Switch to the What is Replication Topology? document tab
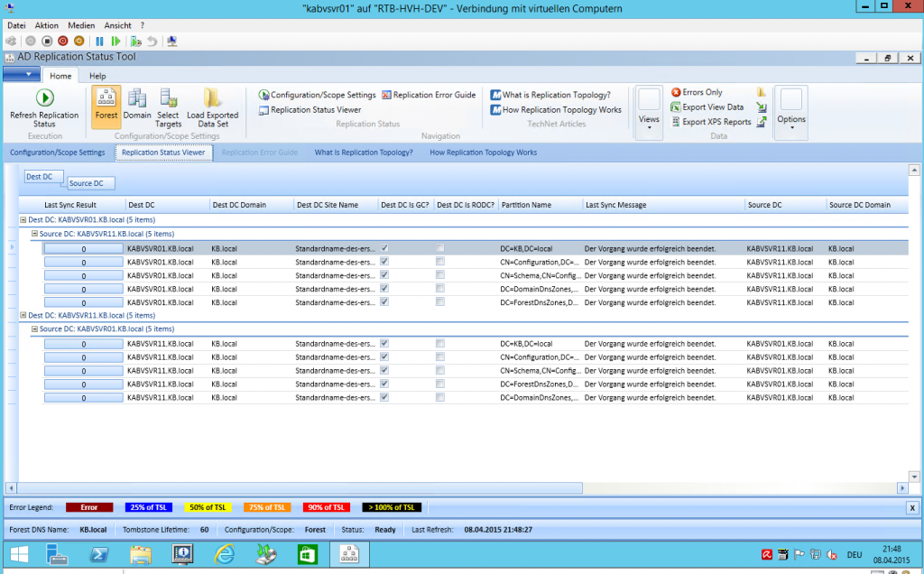924x574 pixels. pos(364,153)
